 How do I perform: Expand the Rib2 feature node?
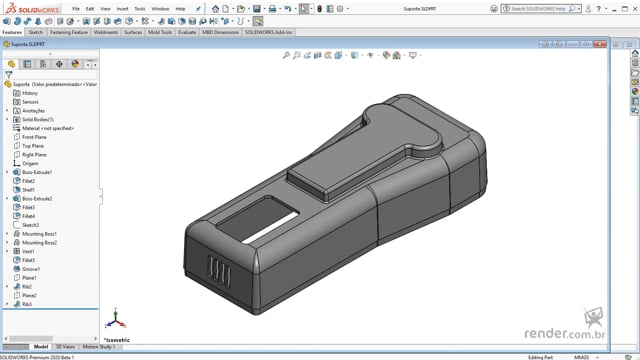pos(7,287)
